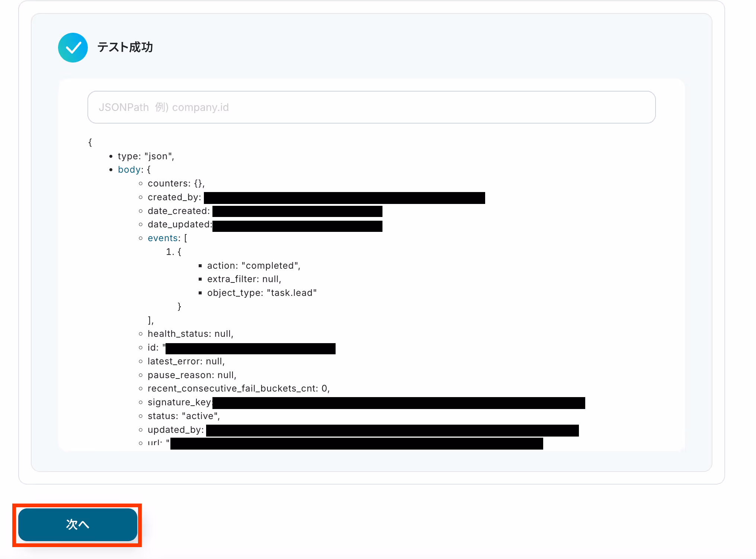
Task: Select the status "active" line
Action: (x=183, y=416)
